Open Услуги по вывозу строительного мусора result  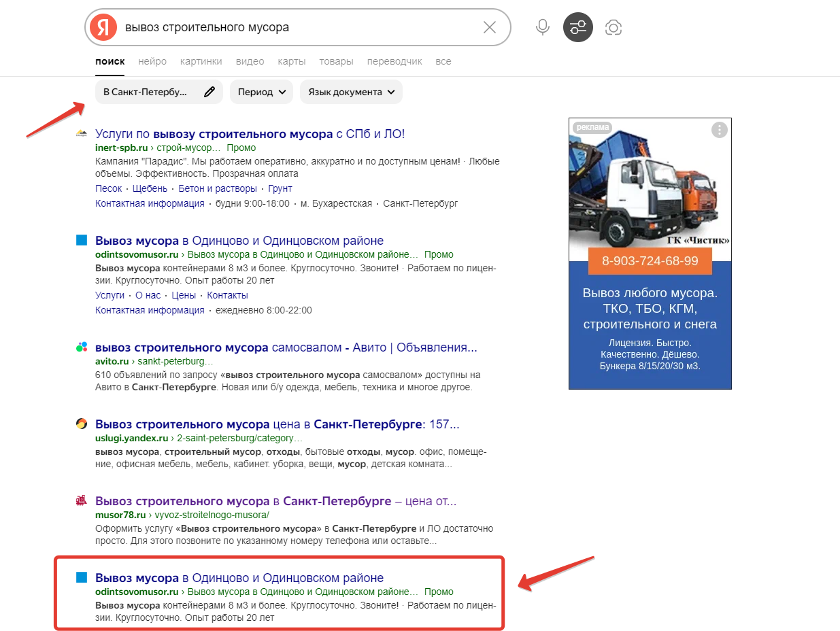(250, 134)
